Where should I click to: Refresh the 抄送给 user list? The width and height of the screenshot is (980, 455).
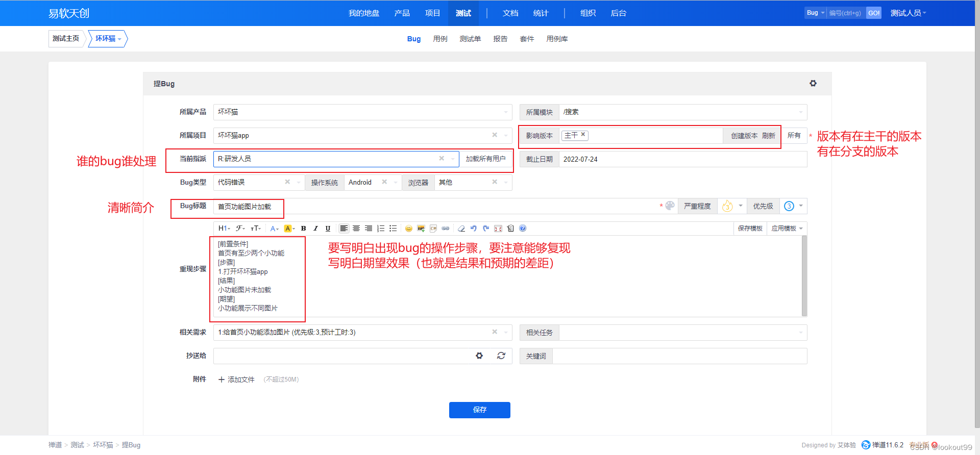point(501,356)
